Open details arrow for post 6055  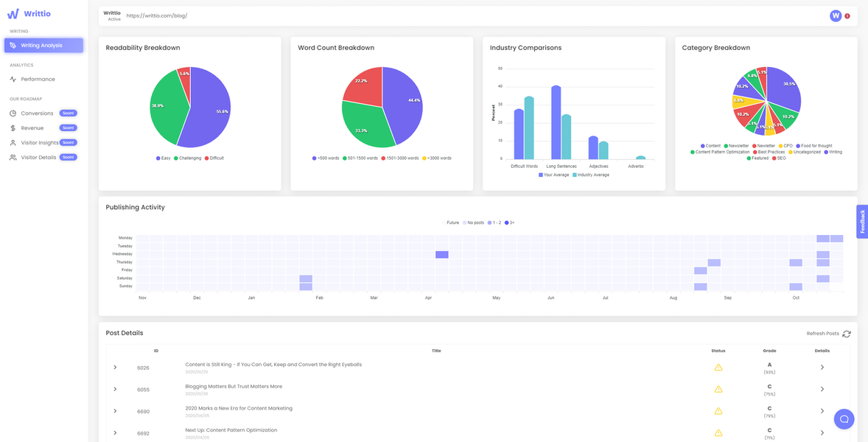tap(822, 389)
